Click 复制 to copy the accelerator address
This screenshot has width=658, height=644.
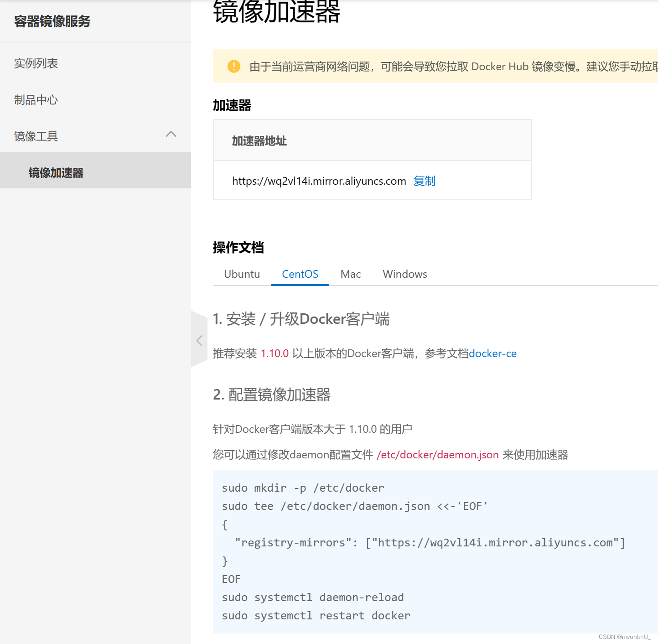[424, 181]
